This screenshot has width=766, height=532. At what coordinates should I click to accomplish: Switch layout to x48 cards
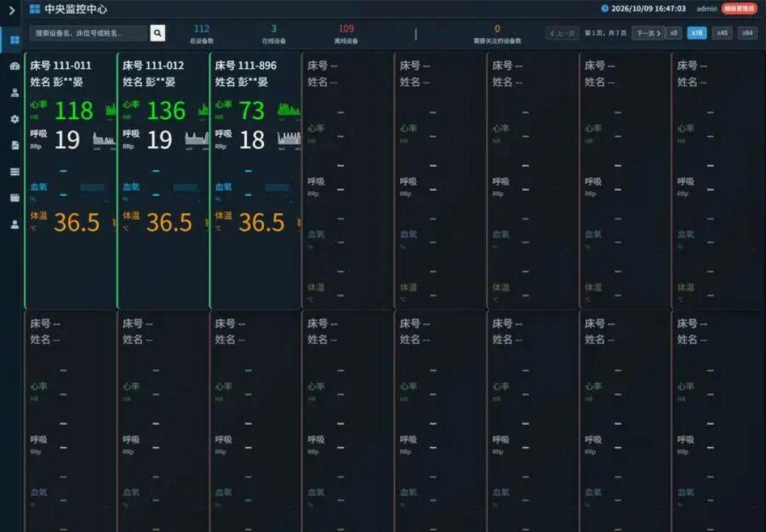[x=722, y=33]
